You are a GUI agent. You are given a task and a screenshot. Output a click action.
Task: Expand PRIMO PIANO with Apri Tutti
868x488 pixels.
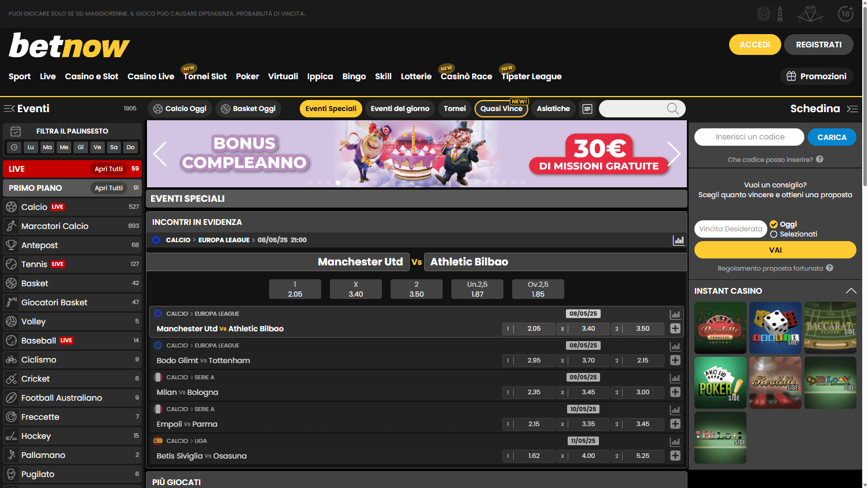(109, 188)
